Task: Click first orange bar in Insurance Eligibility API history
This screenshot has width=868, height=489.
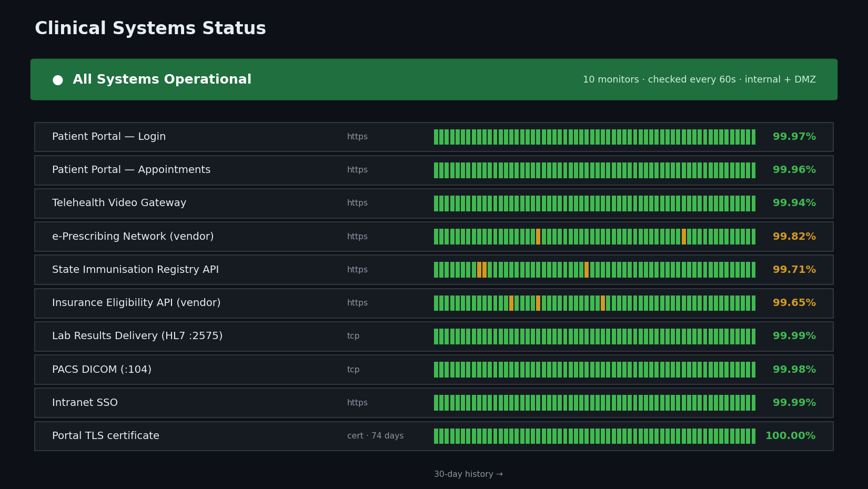Action: [511, 303]
